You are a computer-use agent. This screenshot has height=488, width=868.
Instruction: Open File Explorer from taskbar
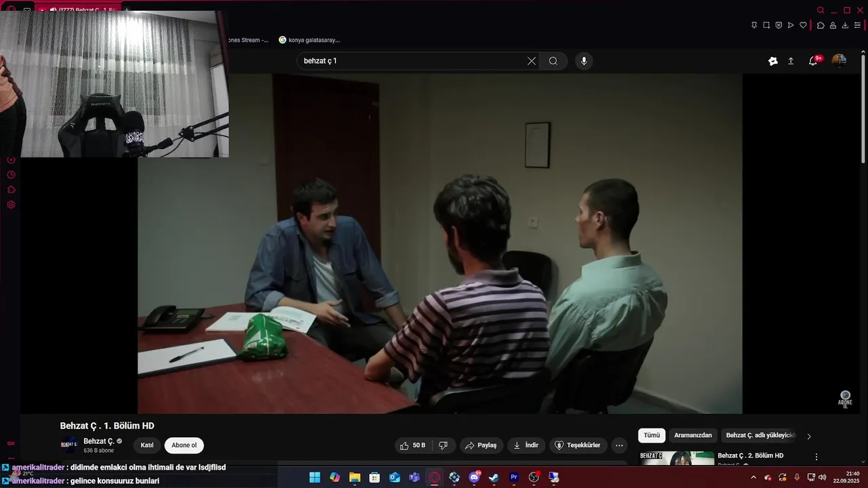355,477
